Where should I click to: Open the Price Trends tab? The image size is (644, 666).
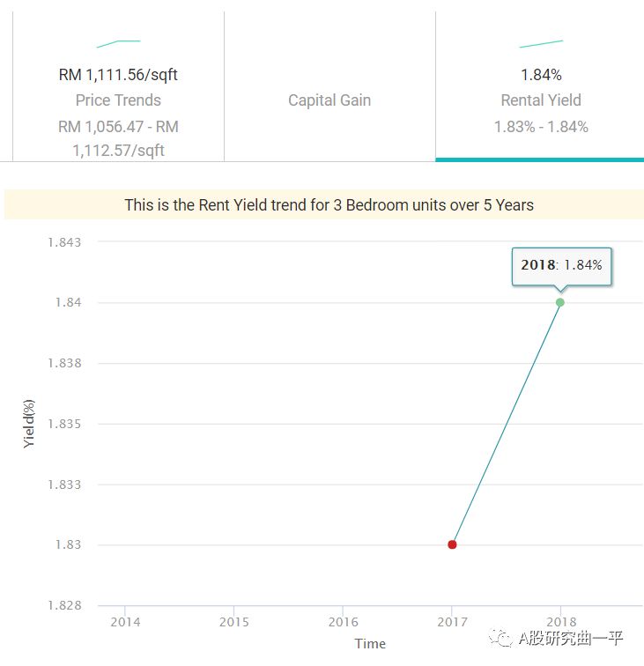click(118, 100)
